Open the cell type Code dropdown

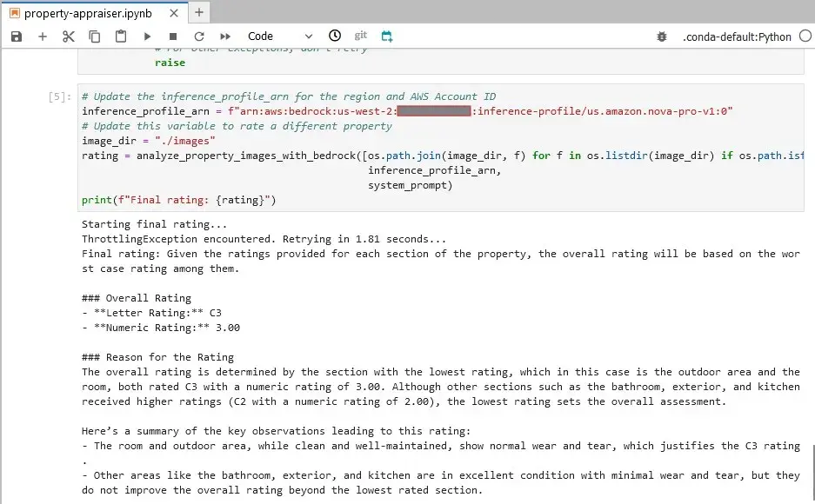pyautogui.click(x=279, y=36)
